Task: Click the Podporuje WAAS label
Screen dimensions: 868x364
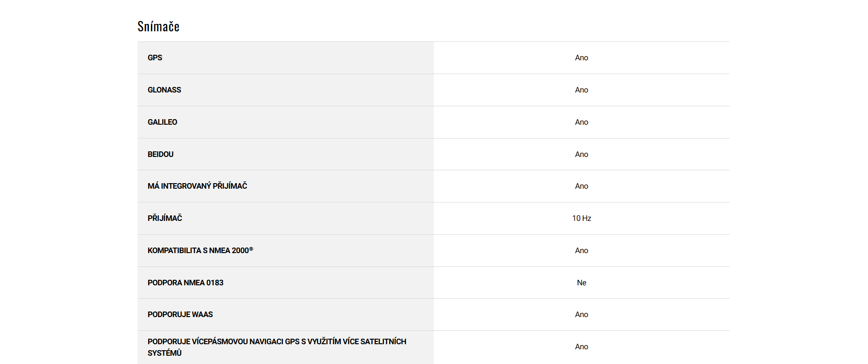Action: (180, 315)
